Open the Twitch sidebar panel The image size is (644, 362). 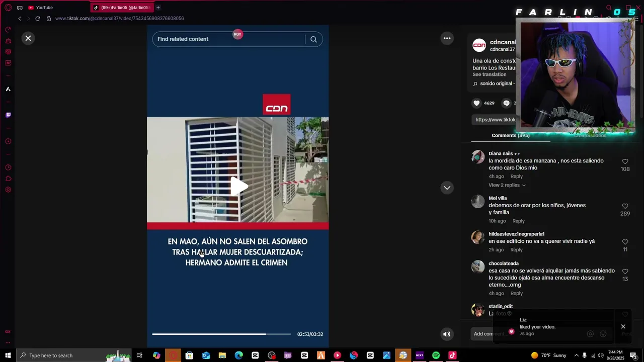coord(8,115)
